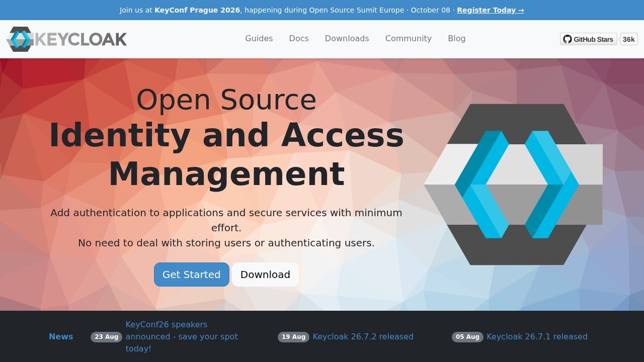Click the Get Started button
This screenshot has height=362, width=644.
tap(192, 275)
